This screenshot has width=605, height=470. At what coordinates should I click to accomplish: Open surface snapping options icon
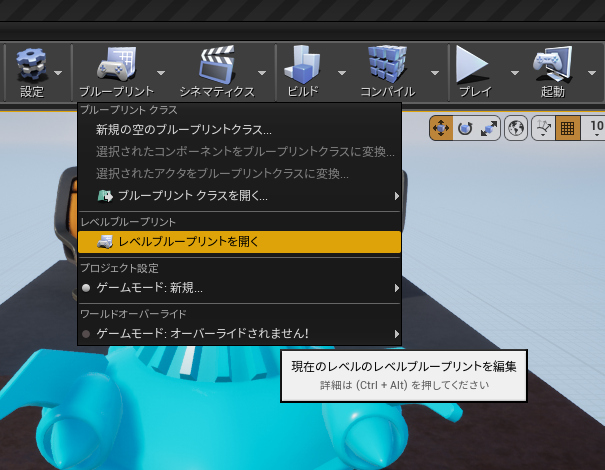click(x=543, y=128)
